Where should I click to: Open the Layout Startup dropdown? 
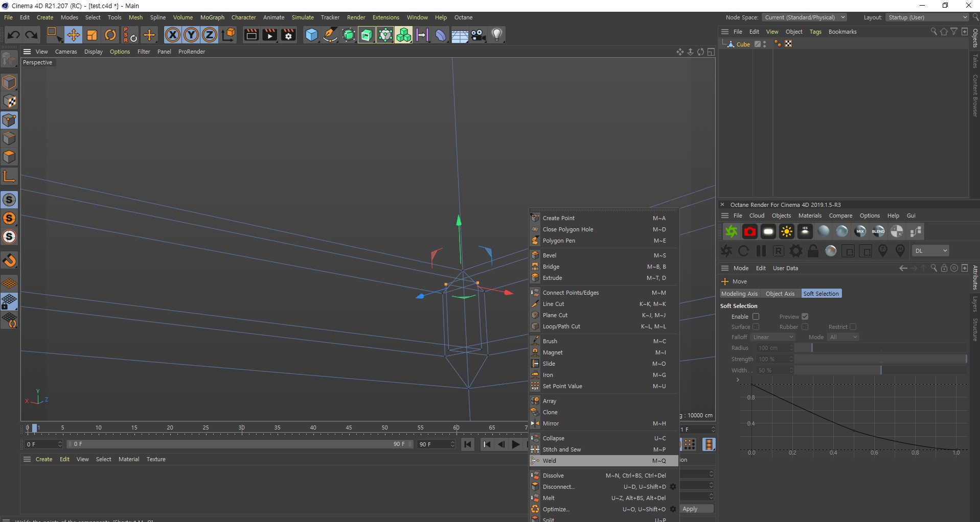coord(927,17)
